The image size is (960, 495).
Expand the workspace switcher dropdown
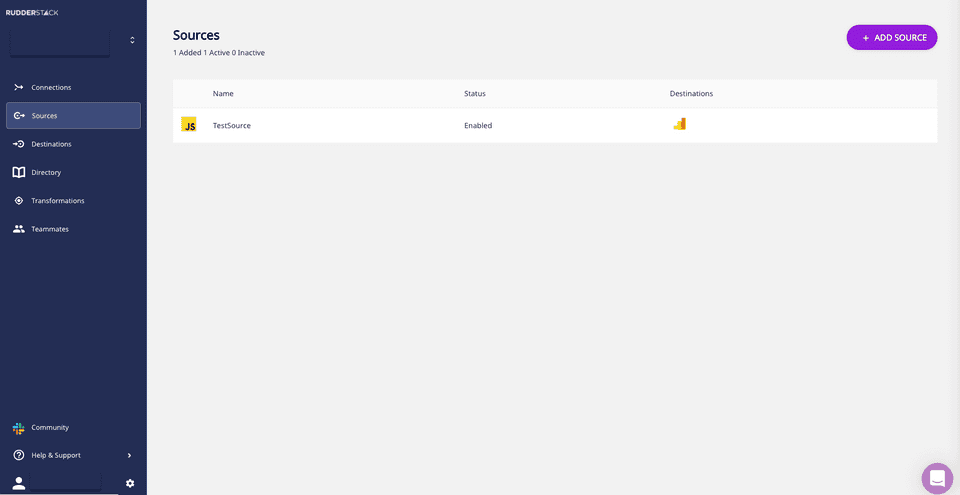132,40
